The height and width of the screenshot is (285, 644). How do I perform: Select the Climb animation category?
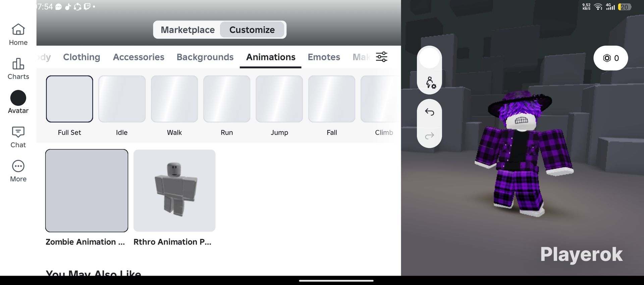381,106
